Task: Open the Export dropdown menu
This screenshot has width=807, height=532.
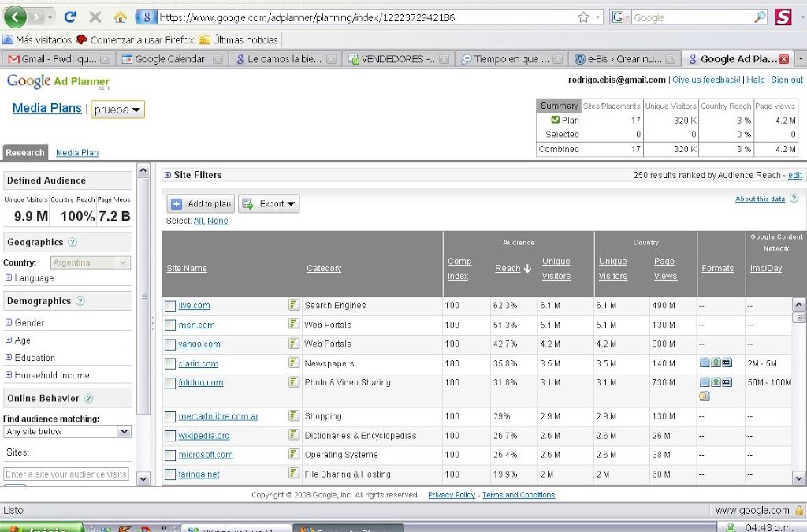Action: [269, 203]
